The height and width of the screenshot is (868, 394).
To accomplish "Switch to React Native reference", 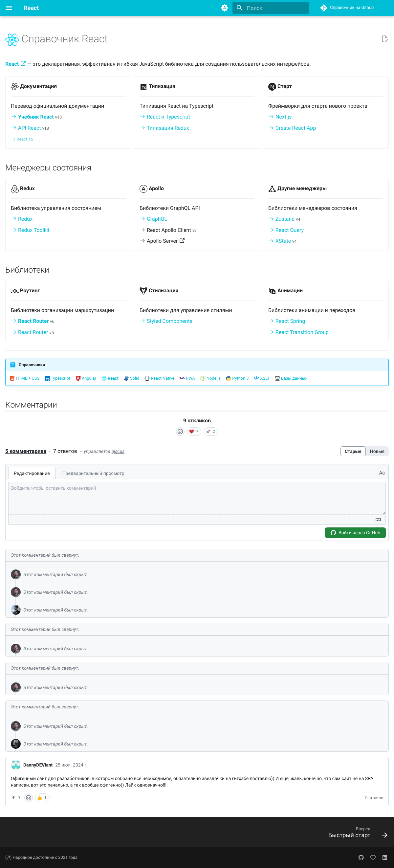I will 160,378.
